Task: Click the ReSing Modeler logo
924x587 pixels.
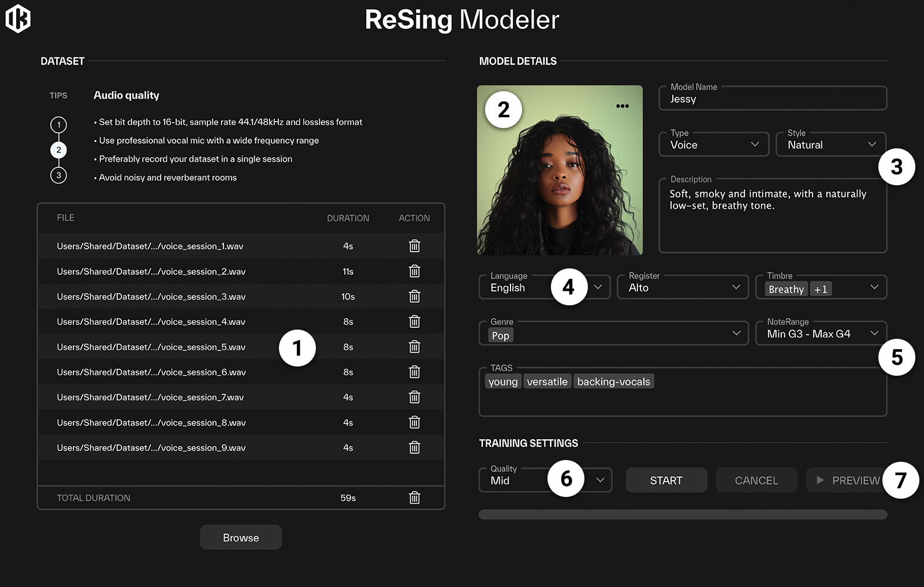Action: tap(18, 18)
